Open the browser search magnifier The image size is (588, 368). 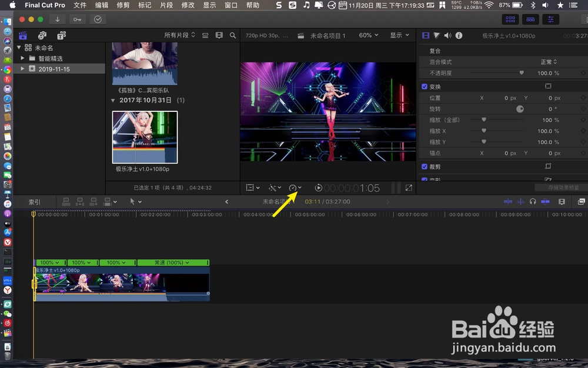(233, 35)
